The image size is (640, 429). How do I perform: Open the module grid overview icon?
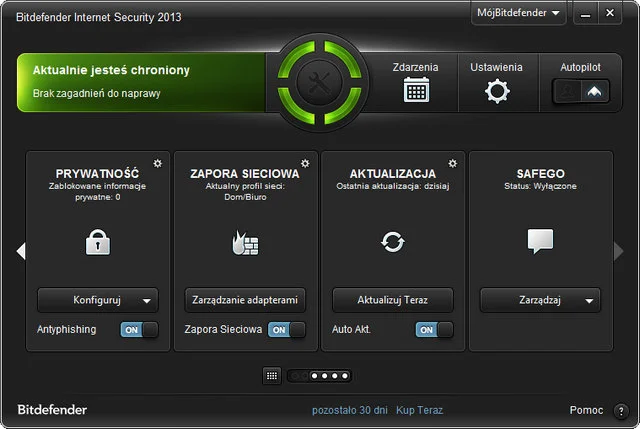click(271, 376)
